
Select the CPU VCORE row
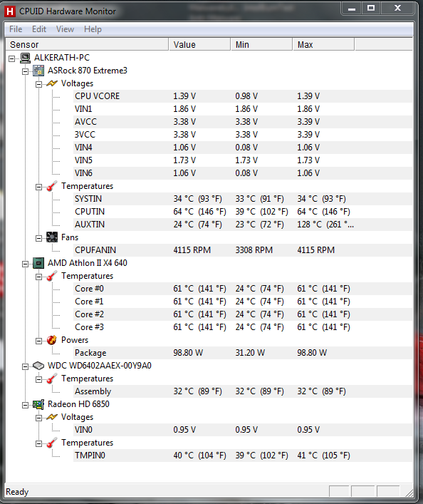click(243, 96)
